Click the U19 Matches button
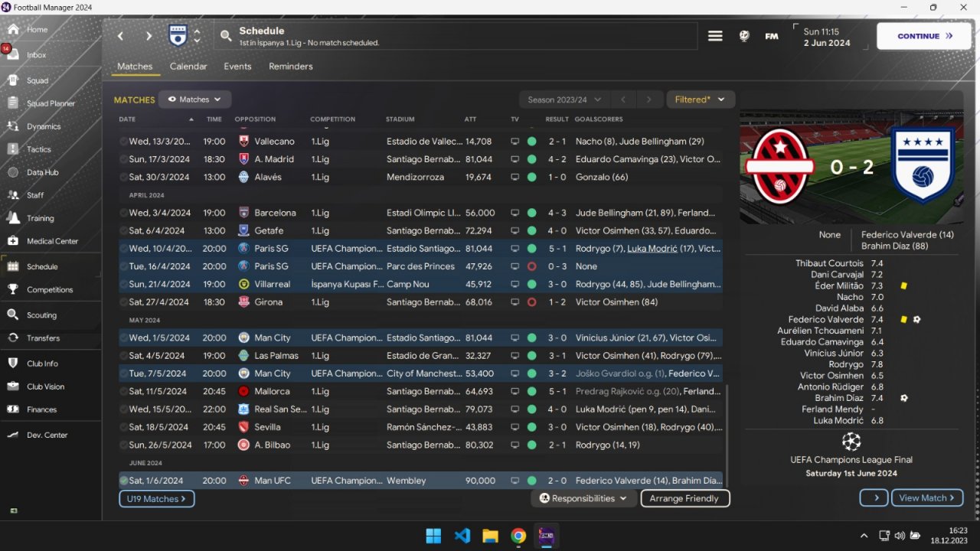The height and width of the screenshot is (551, 980). pos(156,498)
